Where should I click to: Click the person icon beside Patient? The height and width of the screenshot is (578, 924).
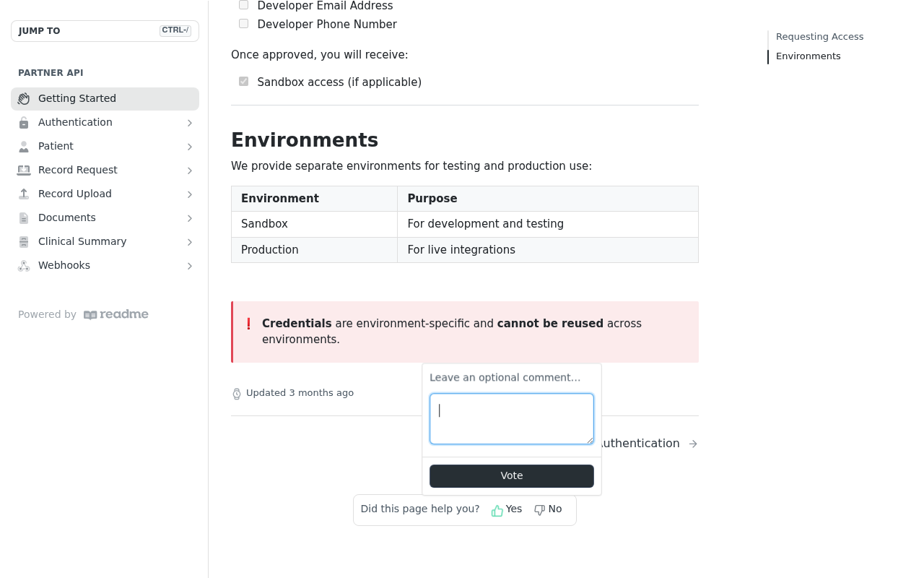click(24, 147)
